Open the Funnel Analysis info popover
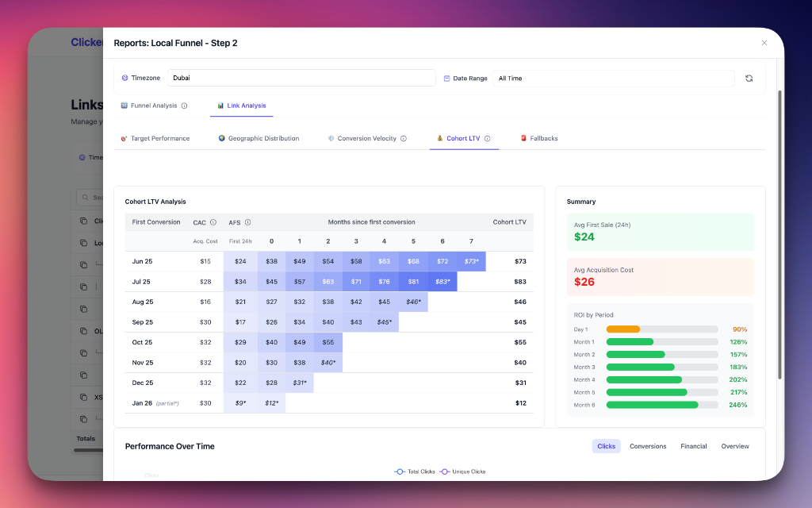The width and height of the screenshot is (812, 508). (x=182, y=105)
